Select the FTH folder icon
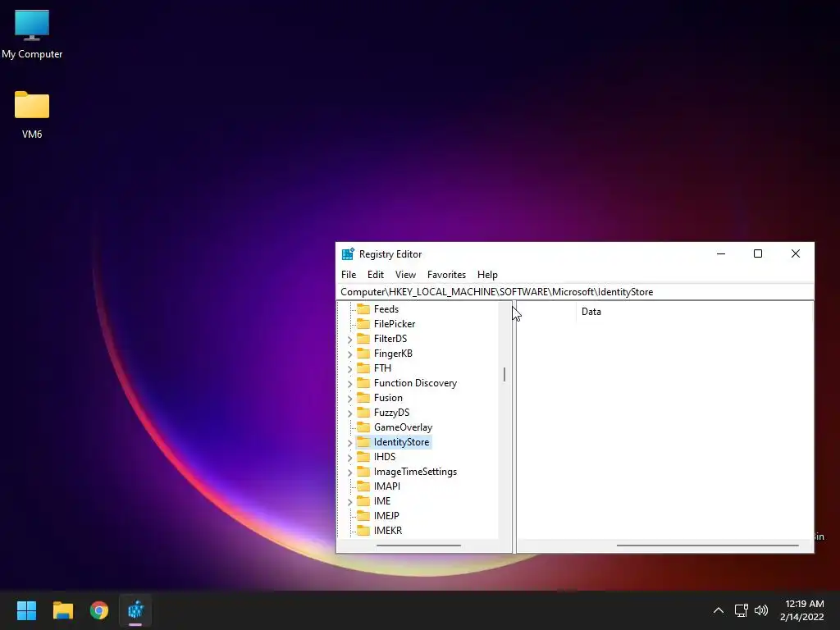The width and height of the screenshot is (840, 630). tap(363, 368)
